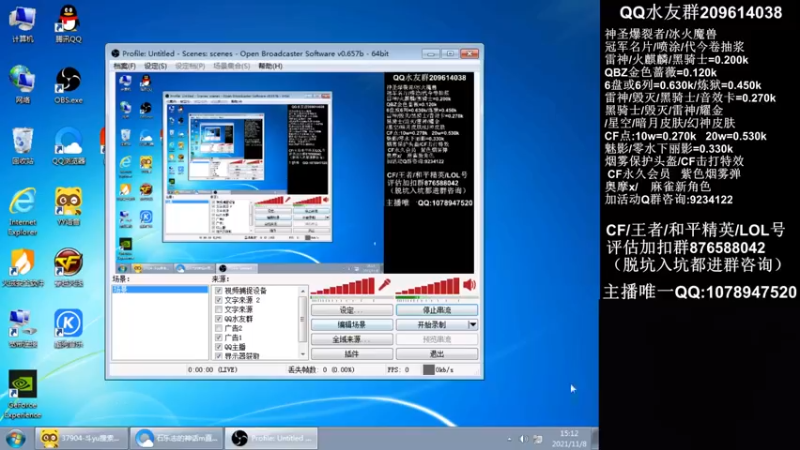
Task: Click the OBS preview area
Action: pos(293,173)
